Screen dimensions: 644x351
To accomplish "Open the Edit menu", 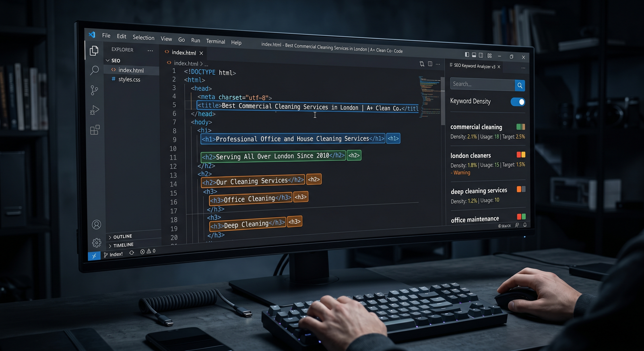I will tap(122, 36).
